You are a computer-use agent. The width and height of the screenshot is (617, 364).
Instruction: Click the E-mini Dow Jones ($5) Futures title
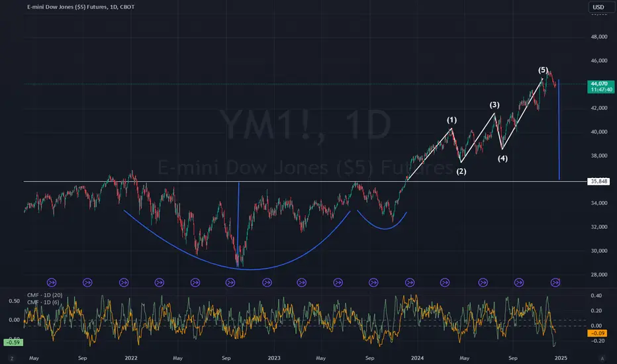tap(81, 7)
